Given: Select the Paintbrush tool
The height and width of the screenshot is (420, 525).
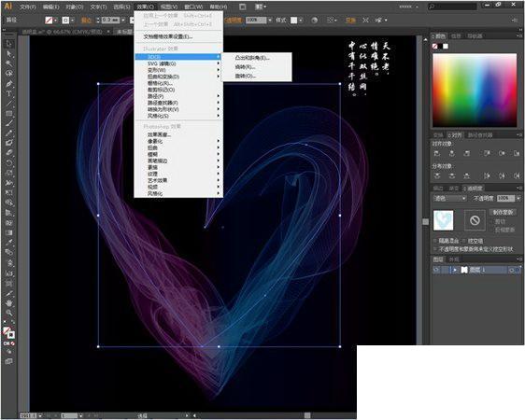Looking at the screenshot, I should tap(8, 123).
